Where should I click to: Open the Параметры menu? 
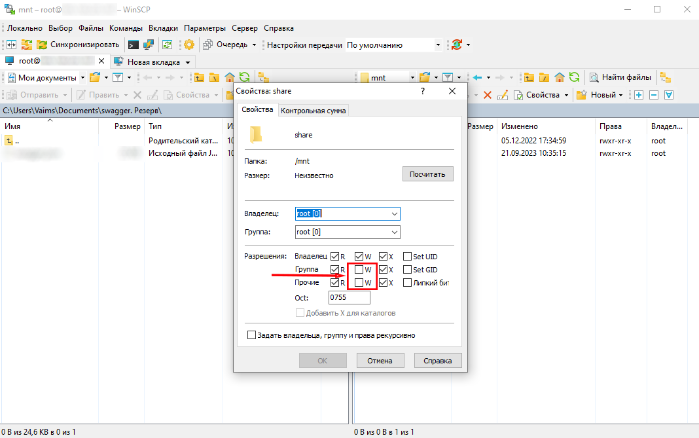[x=205, y=28]
